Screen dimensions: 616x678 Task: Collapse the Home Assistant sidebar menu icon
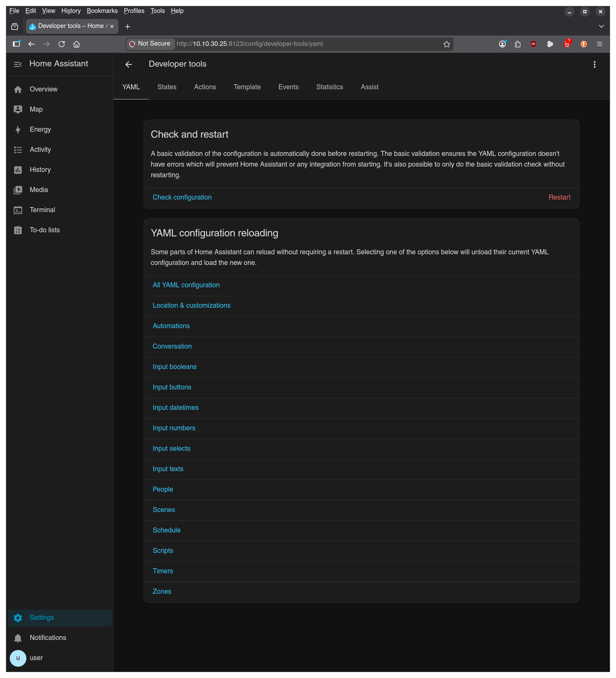click(x=18, y=64)
